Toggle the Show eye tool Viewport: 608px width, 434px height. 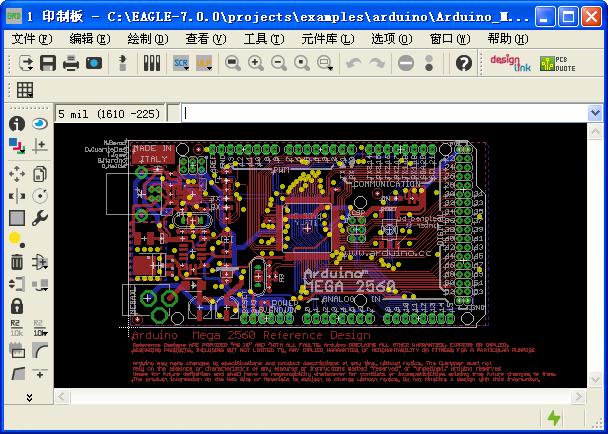40,124
